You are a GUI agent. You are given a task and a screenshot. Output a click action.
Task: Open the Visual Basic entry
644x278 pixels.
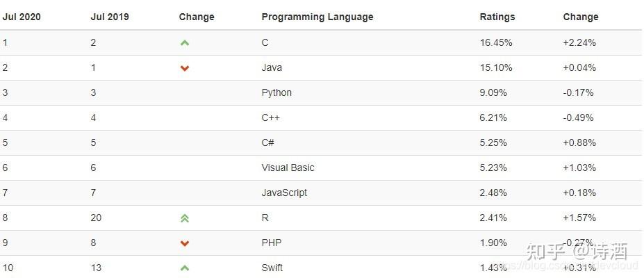(288, 167)
